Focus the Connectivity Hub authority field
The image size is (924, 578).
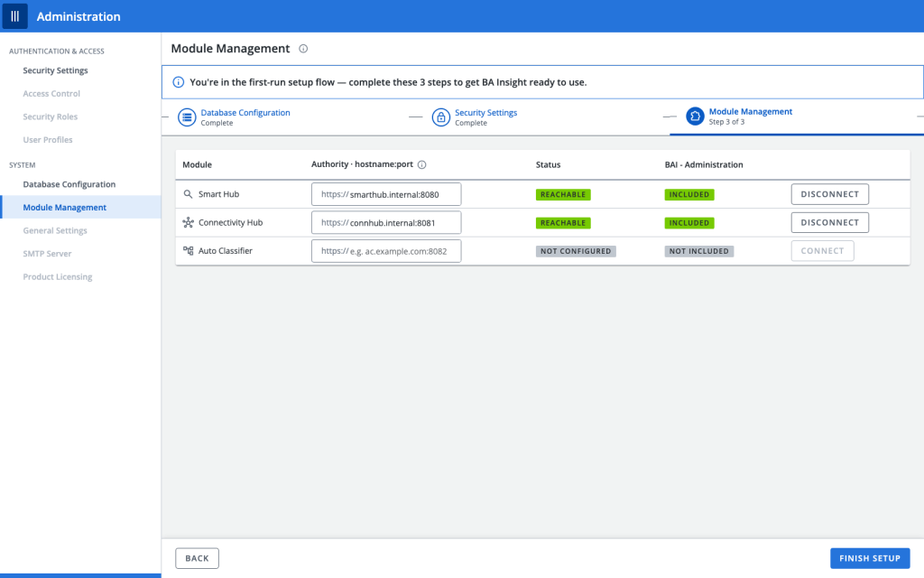tap(386, 222)
